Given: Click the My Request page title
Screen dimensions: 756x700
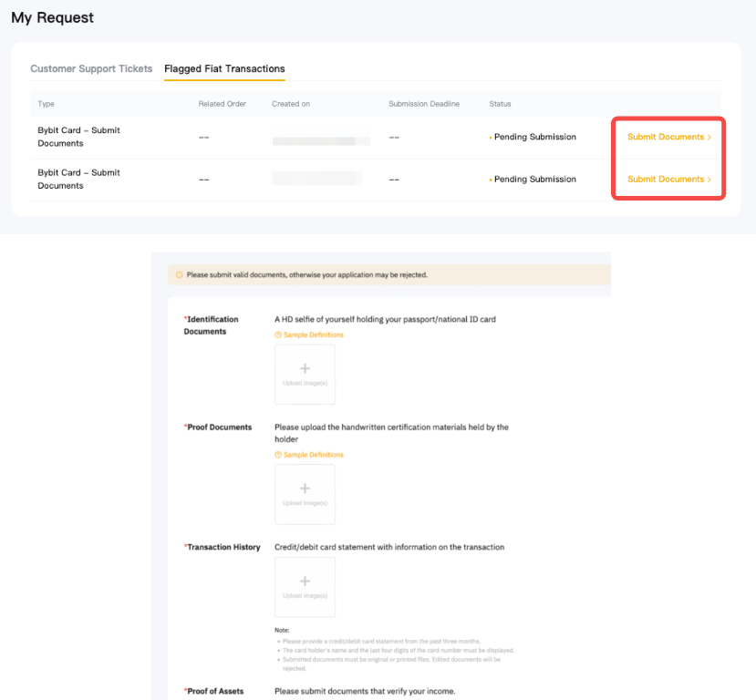Looking at the screenshot, I should click(x=52, y=17).
